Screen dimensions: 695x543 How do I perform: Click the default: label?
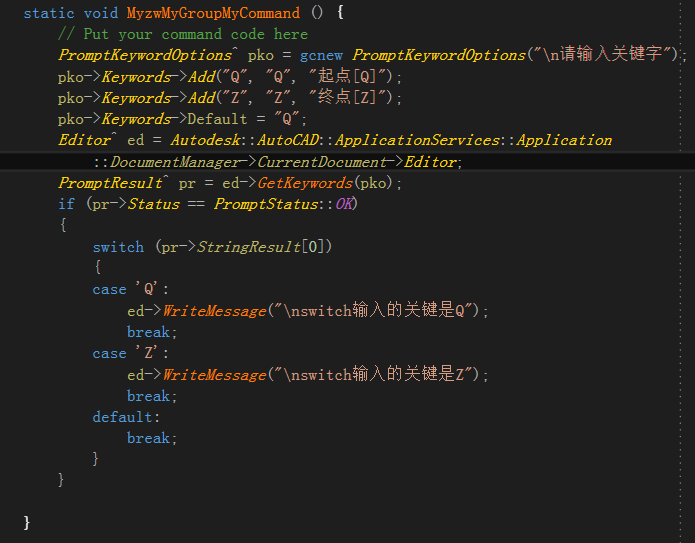pos(126,417)
